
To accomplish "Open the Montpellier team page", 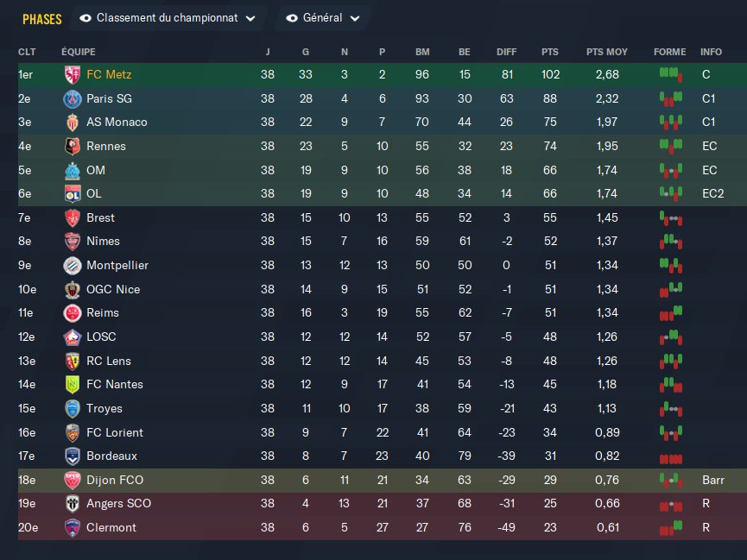I will [x=117, y=266].
